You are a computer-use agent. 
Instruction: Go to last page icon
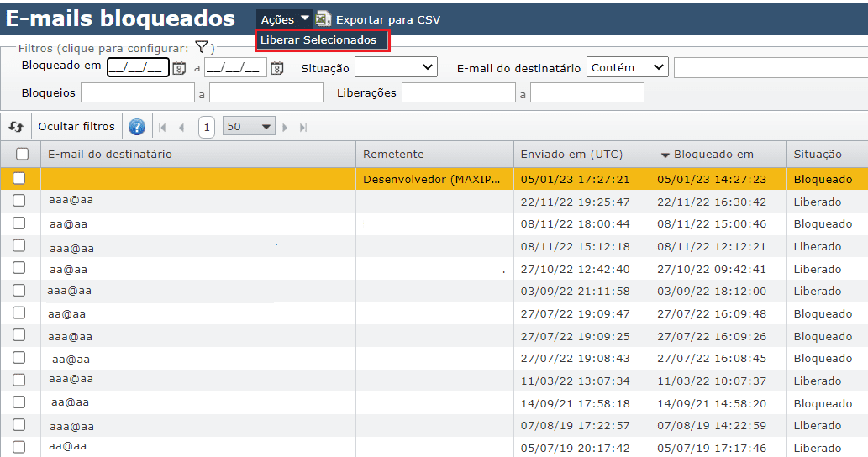tap(302, 127)
